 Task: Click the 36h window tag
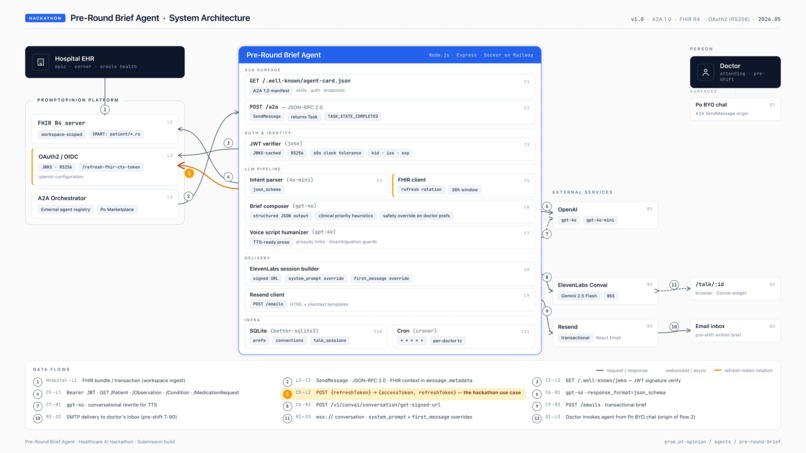465,190
